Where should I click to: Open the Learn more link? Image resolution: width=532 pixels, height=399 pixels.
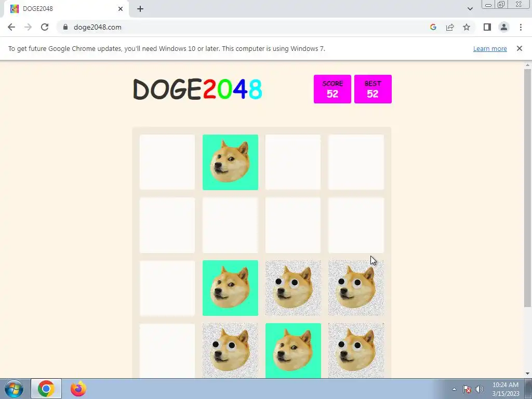490,48
